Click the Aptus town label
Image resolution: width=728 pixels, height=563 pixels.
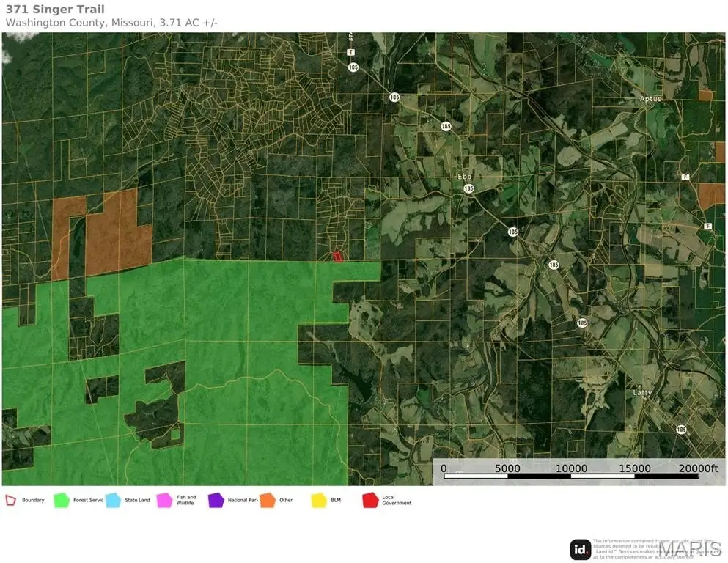[650, 98]
